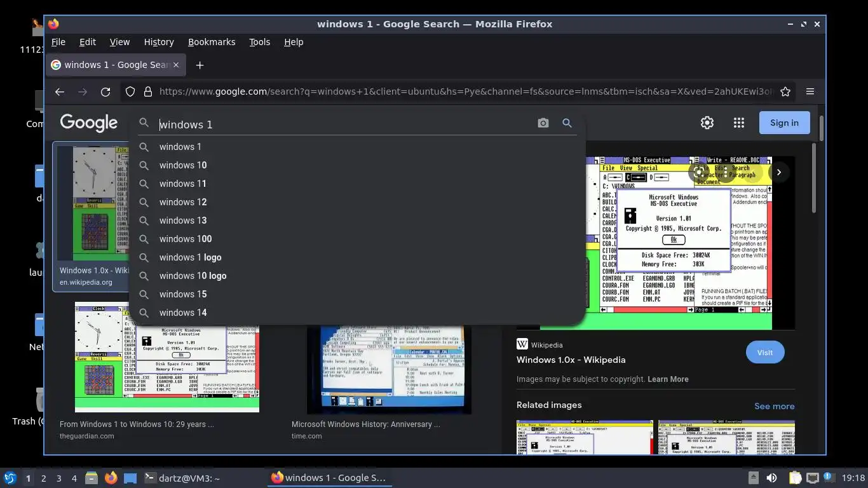Viewport: 868px width, 488px height.
Task: Open Firefox hamburger application menu
Action: click(810, 91)
